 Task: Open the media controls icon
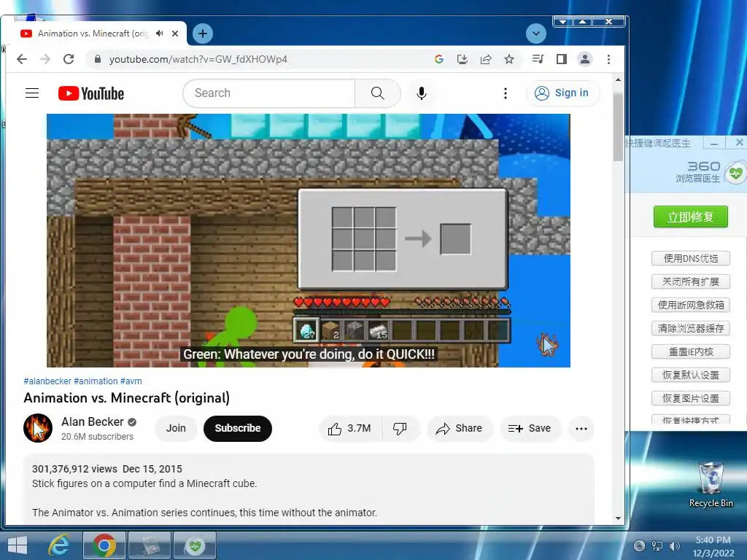pos(538,59)
